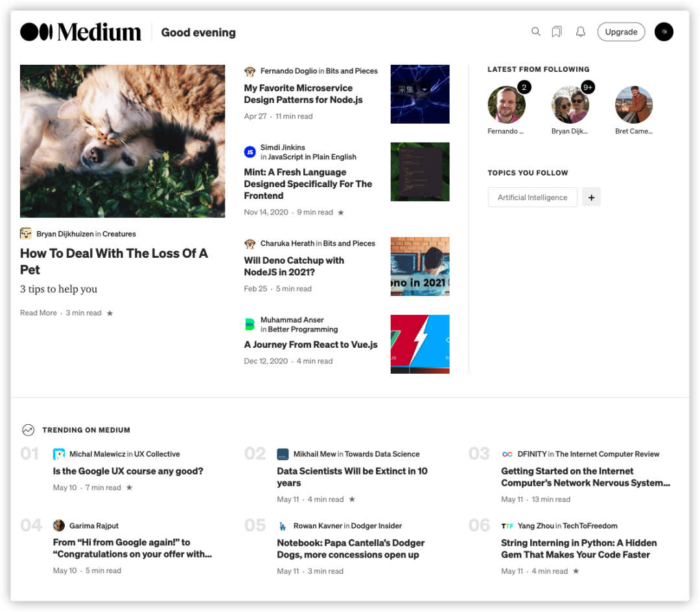700x612 pixels.
Task: Open the search icon
Action: click(536, 32)
